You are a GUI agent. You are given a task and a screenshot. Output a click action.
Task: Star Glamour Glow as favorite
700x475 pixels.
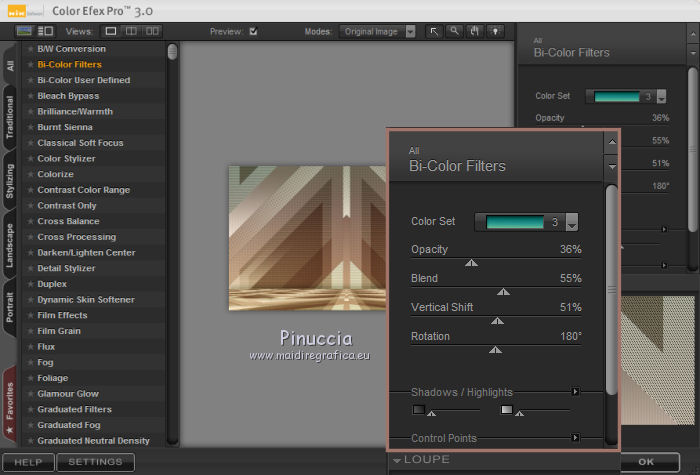tap(30, 394)
